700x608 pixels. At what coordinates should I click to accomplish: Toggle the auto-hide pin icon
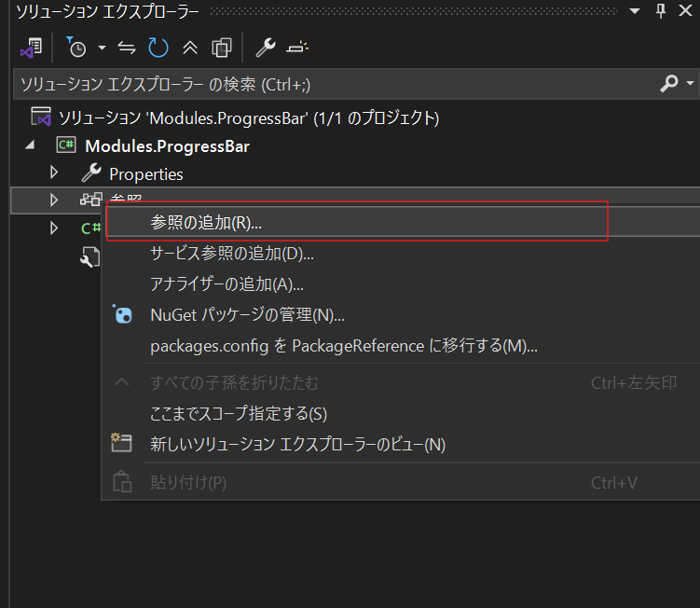(x=661, y=10)
